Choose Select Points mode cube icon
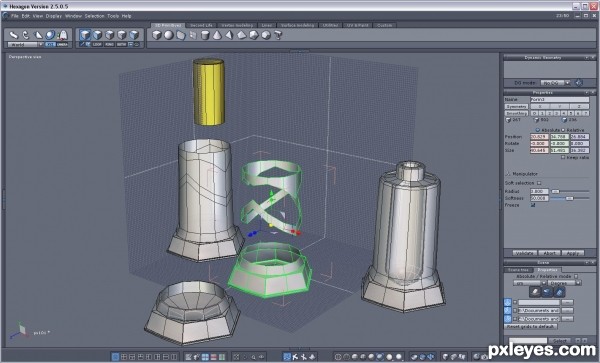Screen dimensions: 600x363 [x=122, y=35]
